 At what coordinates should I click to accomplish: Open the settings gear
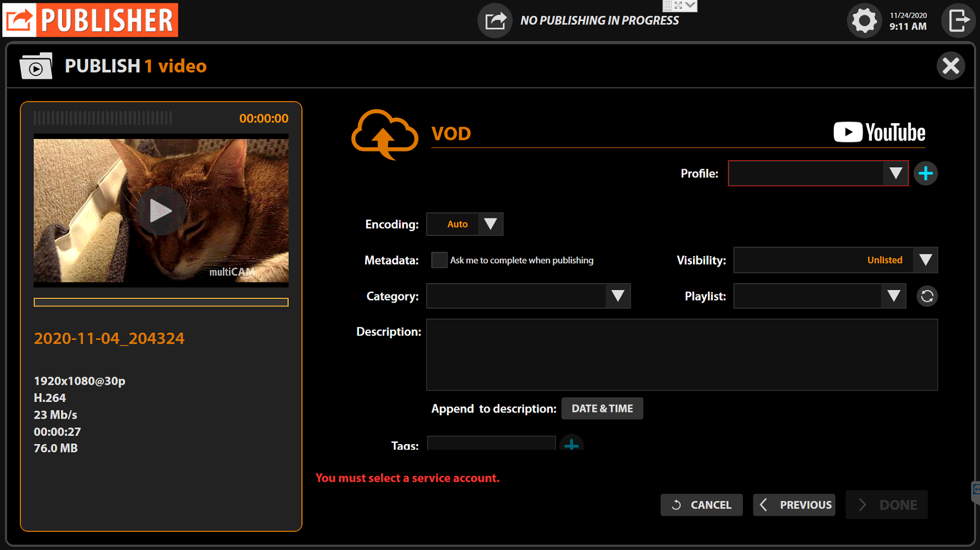pos(864,21)
